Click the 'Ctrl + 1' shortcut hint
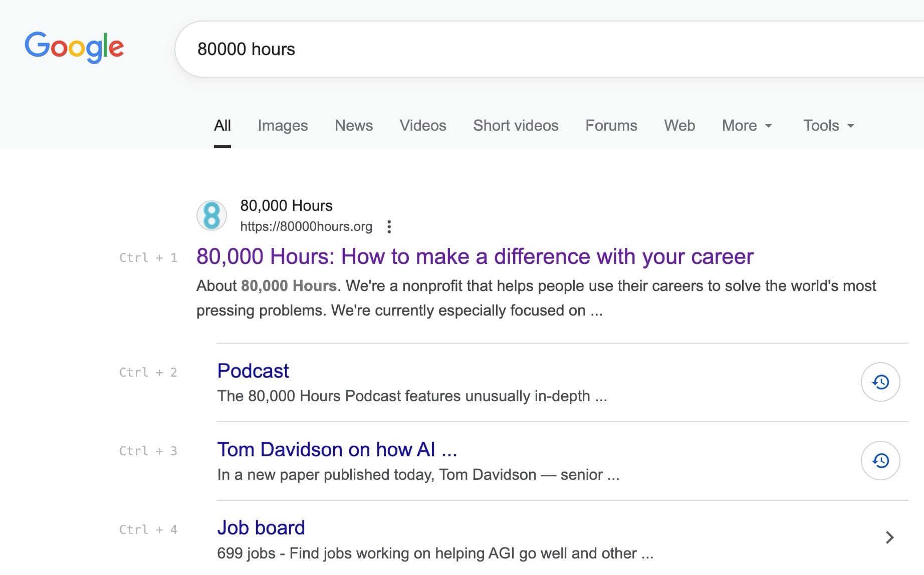The height and width of the screenshot is (575, 924). (148, 257)
